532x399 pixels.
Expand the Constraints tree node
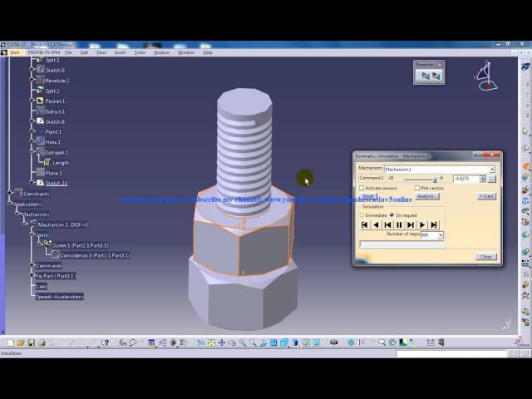[10, 192]
